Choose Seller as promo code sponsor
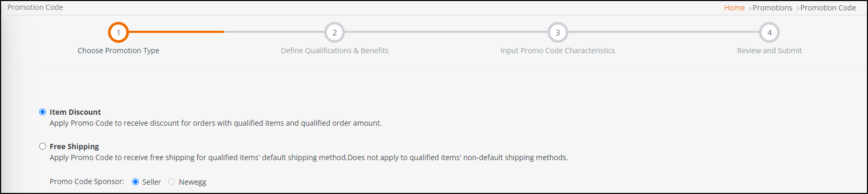Viewport: 868px width, 194px height. point(136,182)
